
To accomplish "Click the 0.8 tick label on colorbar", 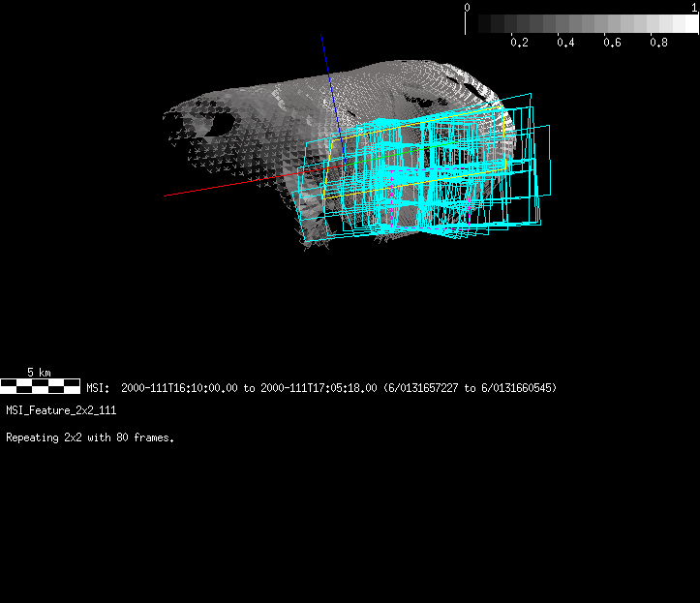I will click(658, 43).
